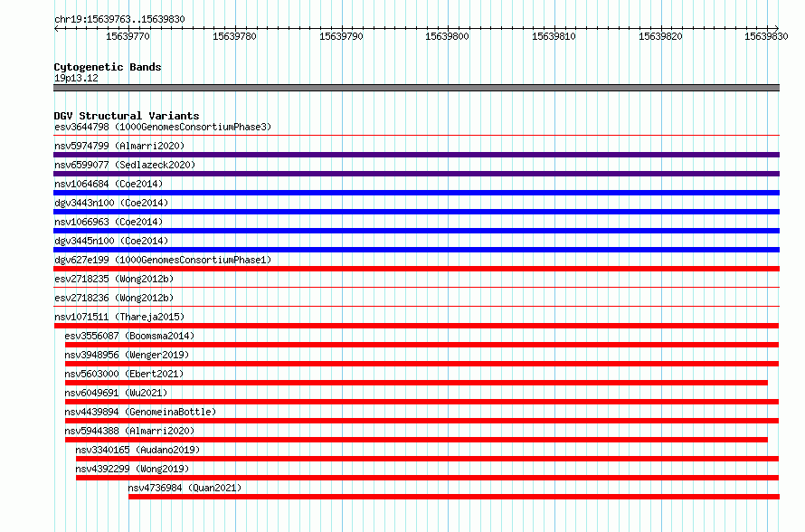Click esv3556087 (Boomsma2014) label

tap(129, 336)
